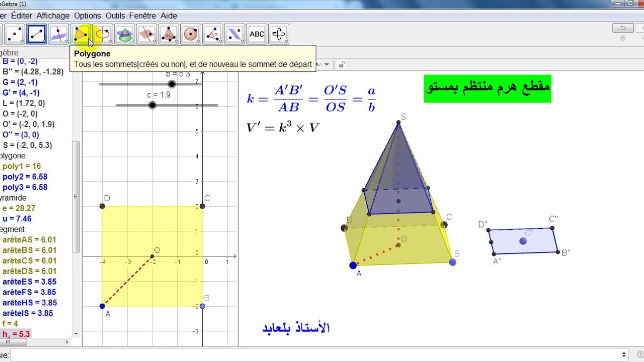The height and width of the screenshot is (362, 644).
Task: Open the Aide menu
Action: click(x=169, y=16)
